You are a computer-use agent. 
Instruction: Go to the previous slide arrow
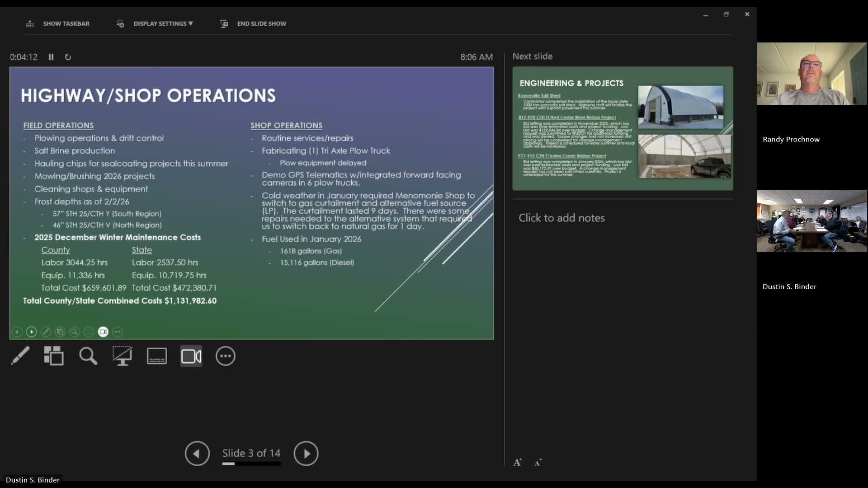pyautogui.click(x=197, y=453)
